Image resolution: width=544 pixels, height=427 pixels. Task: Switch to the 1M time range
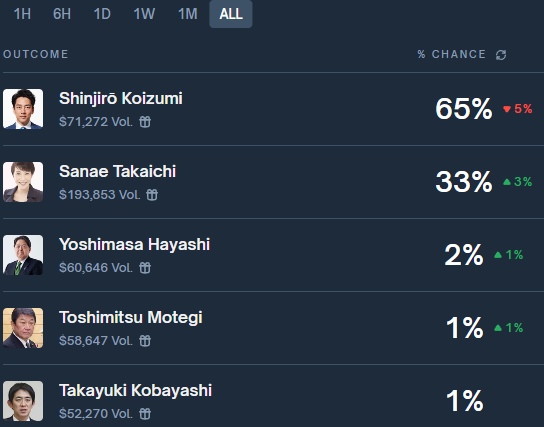[x=188, y=14]
